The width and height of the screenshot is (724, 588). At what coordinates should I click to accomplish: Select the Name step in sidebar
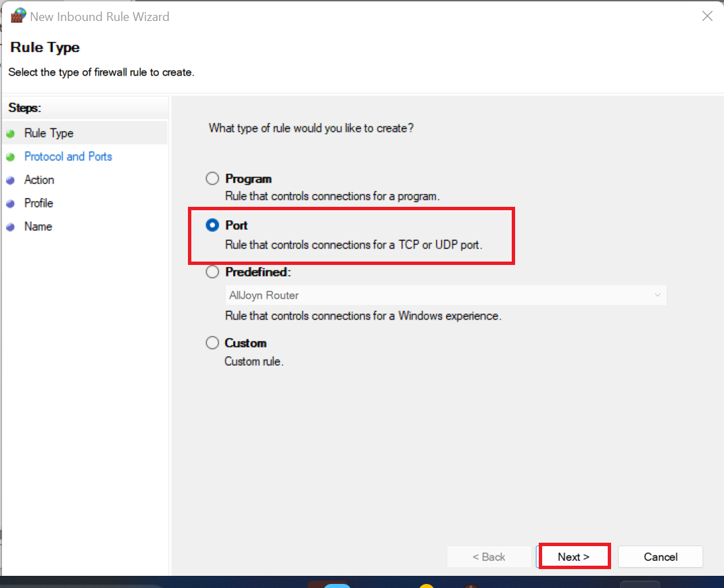[x=39, y=226]
